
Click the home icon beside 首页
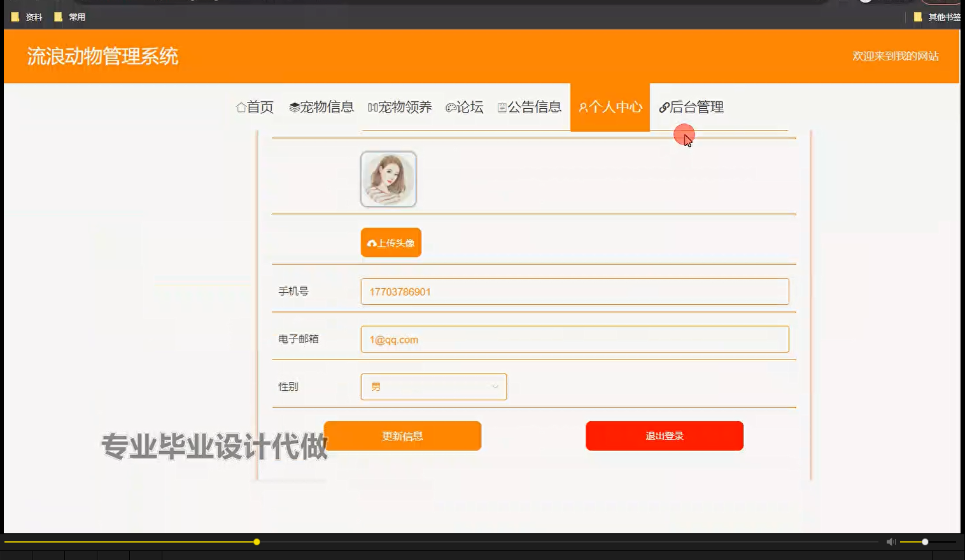[x=241, y=108]
